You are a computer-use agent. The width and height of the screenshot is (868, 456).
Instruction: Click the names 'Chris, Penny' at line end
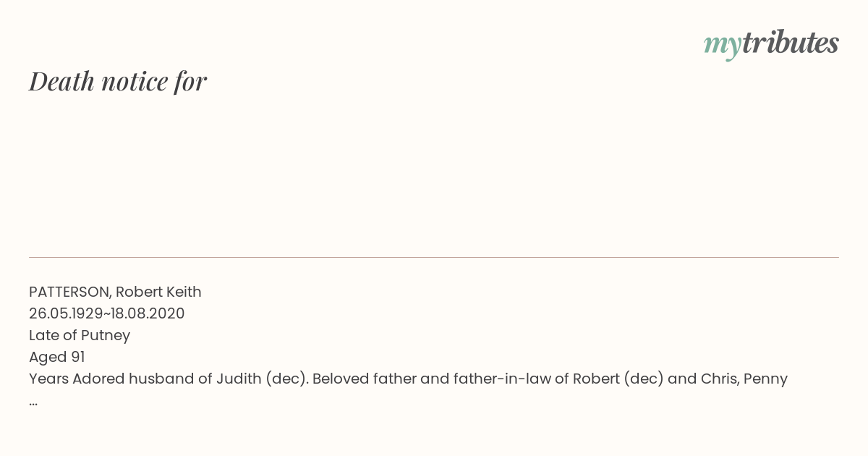pos(744,379)
